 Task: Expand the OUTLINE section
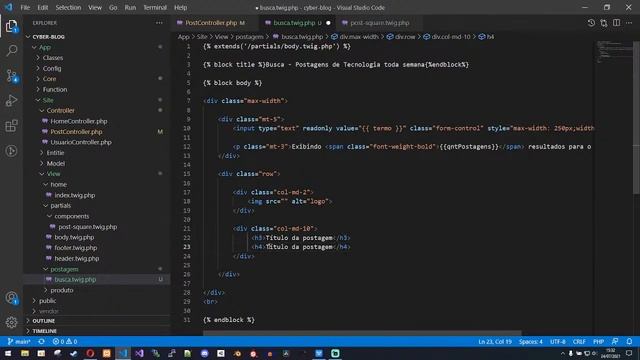[x=43, y=321]
